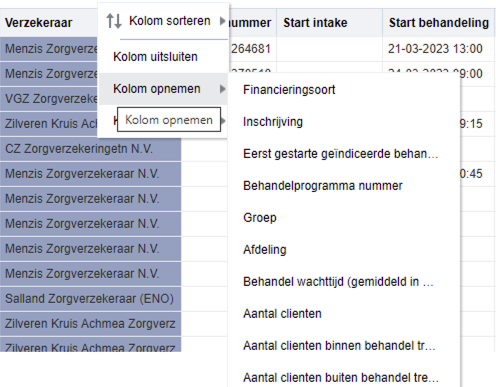This screenshot has width=496, height=387.
Task: Click the Start behandeling column header
Action: tap(438, 23)
